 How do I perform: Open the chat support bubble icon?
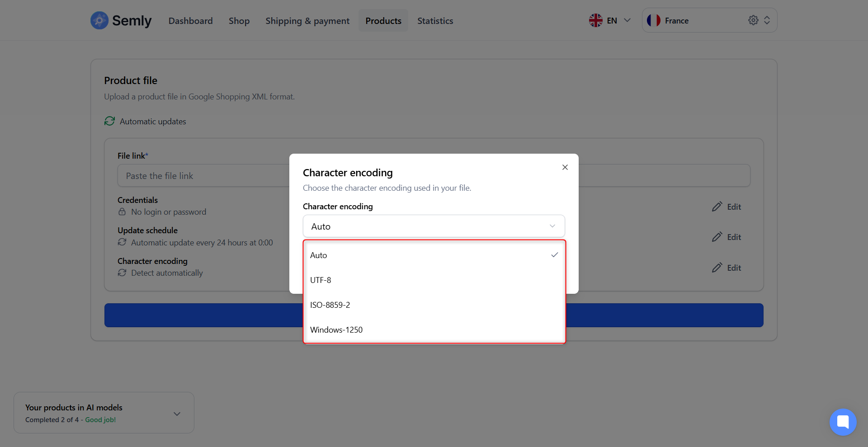[843, 422]
